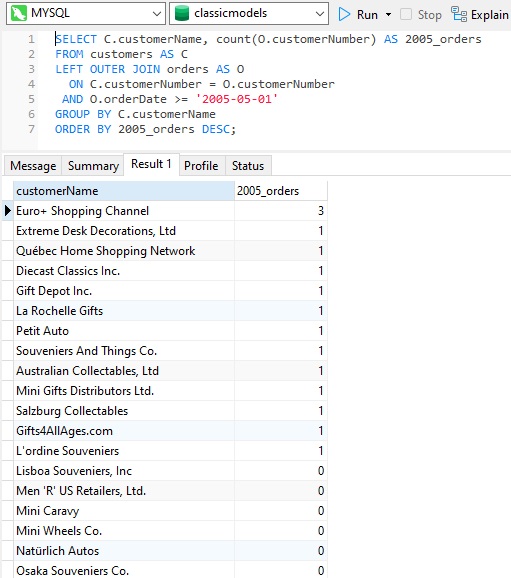Screen dimensions: 511x578
Task: Select the Osaka Souveniers Co. cell
Action: [124, 570]
